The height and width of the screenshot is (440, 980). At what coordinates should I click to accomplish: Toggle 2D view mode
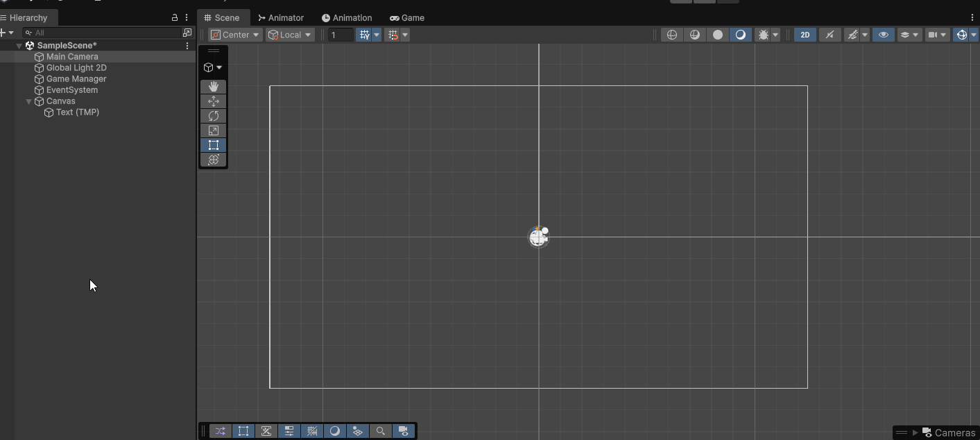(805, 35)
